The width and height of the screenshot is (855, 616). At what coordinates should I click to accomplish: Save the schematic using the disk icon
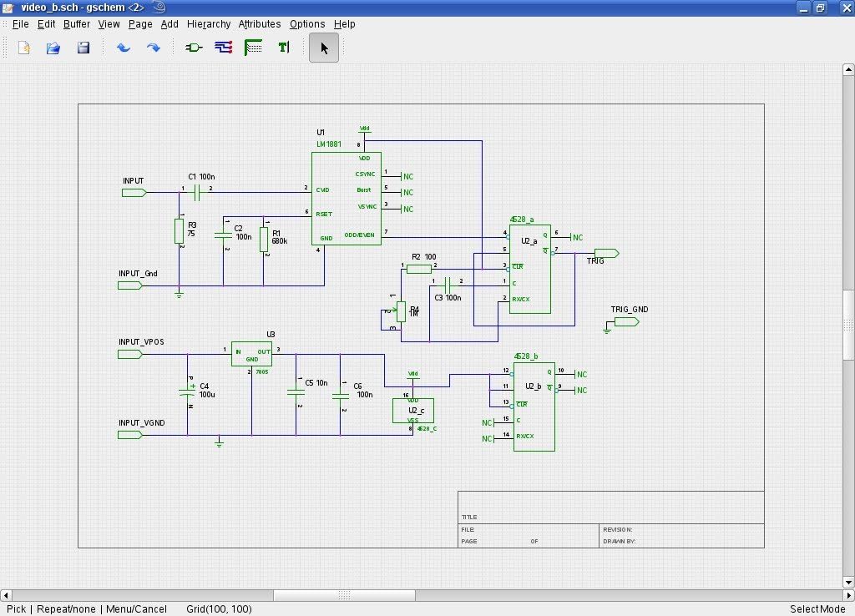tap(83, 48)
